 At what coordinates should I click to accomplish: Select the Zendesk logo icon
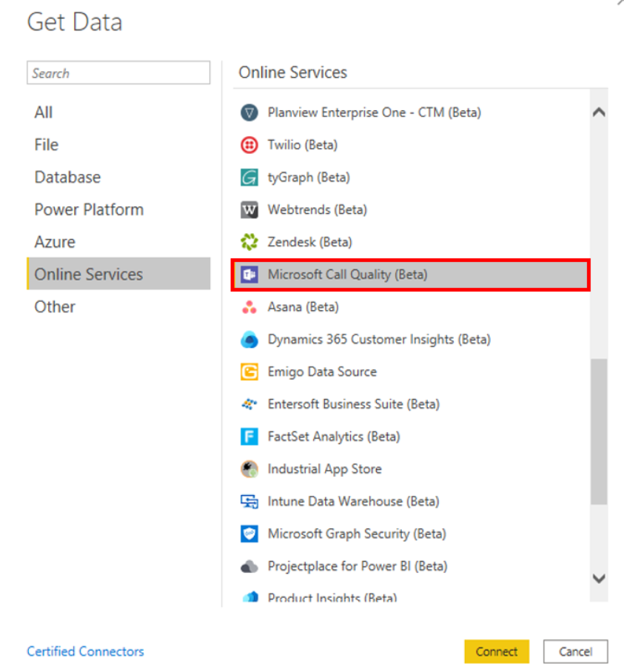249,242
